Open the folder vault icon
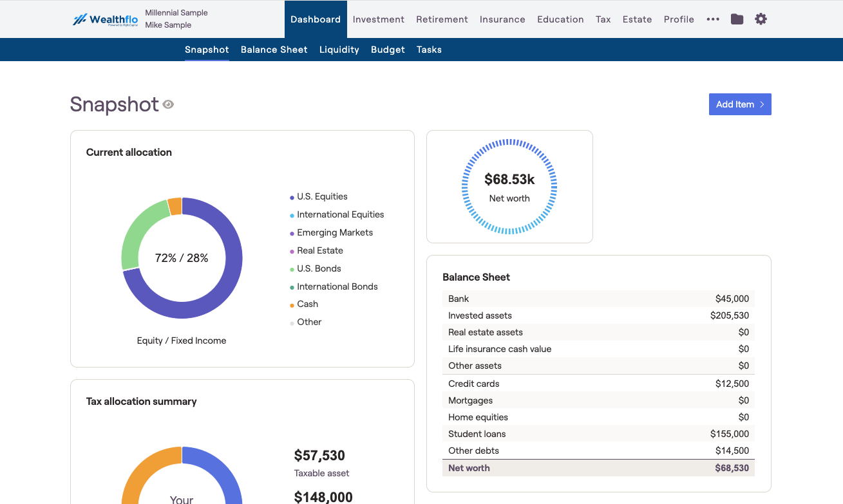Image resolution: width=843 pixels, height=504 pixels. [737, 19]
